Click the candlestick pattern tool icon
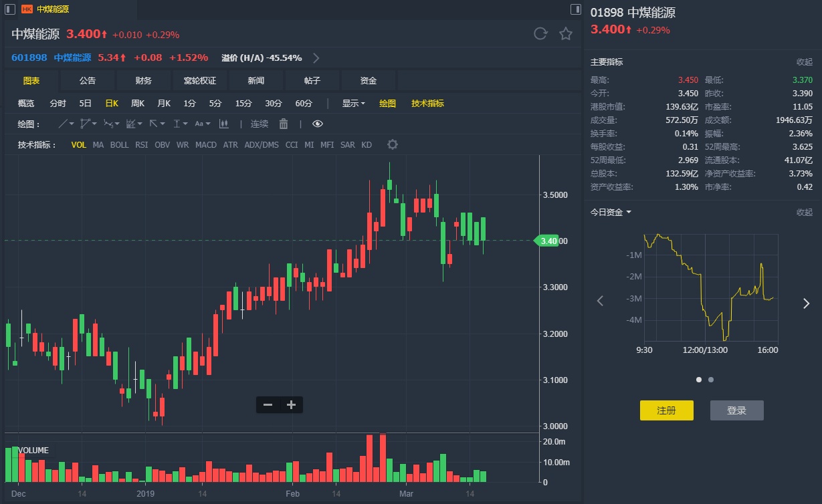The height and width of the screenshot is (504, 822). point(223,124)
